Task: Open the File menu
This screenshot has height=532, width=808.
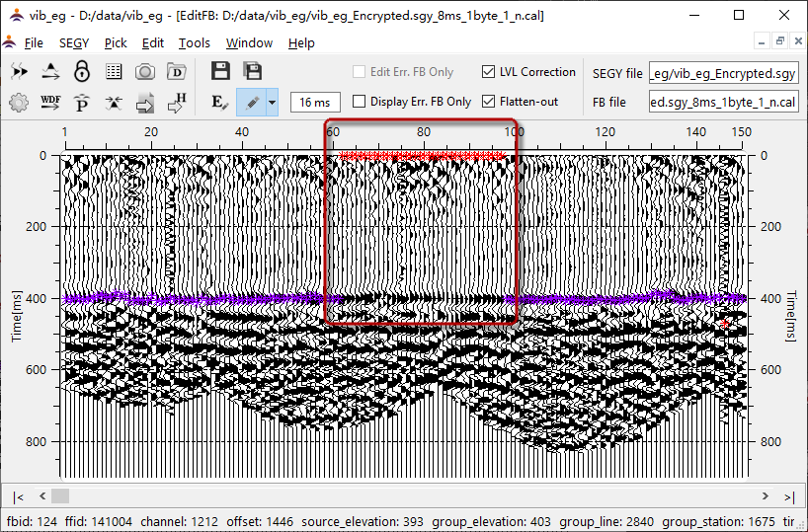Action: (x=34, y=43)
